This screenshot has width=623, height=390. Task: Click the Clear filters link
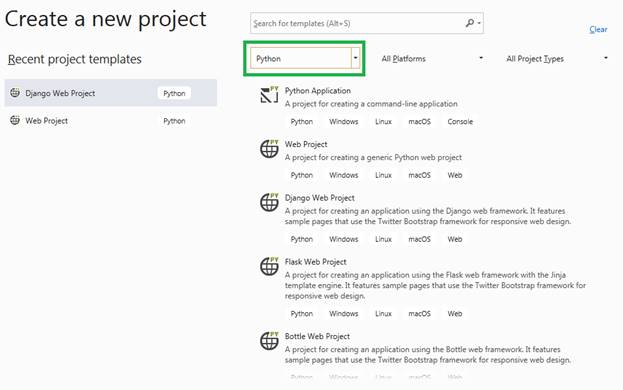tap(598, 29)
